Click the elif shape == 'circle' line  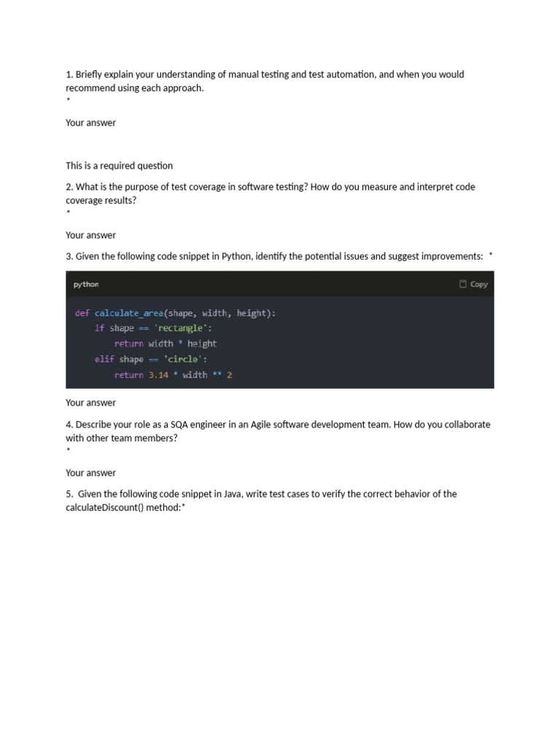click(150, 359)
